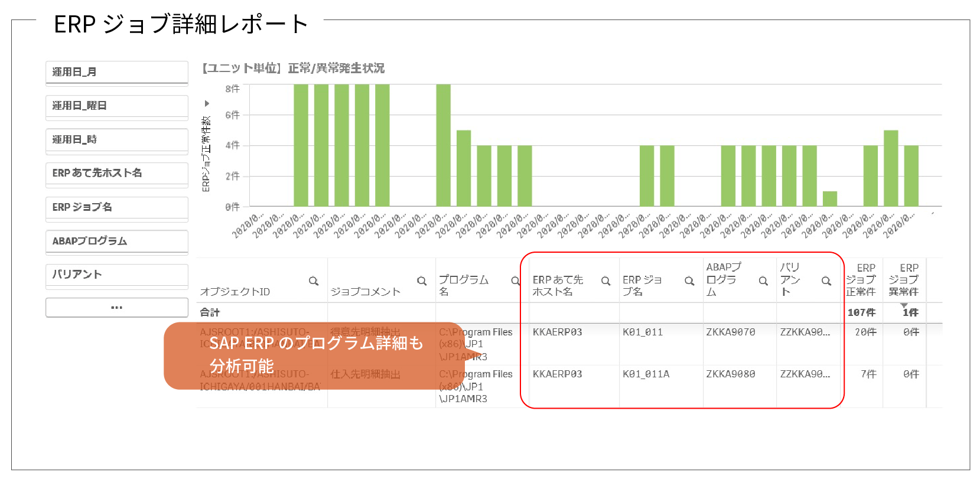Click search icon in オブジェクトID column
Image resolution: width=980 pixels, height=486 pixels.
tap(314, 281)
